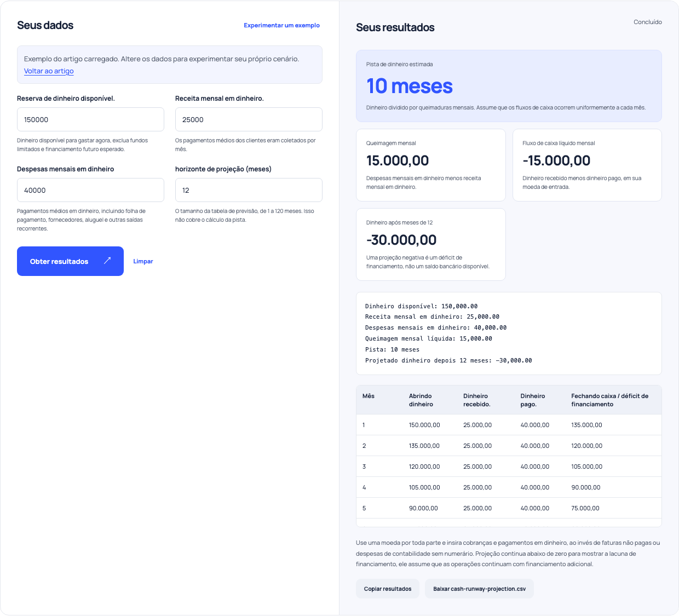679x616 pixels.
Task: Select opening cash 150.000,00 in month 1
Action: (x=424, y=425)
